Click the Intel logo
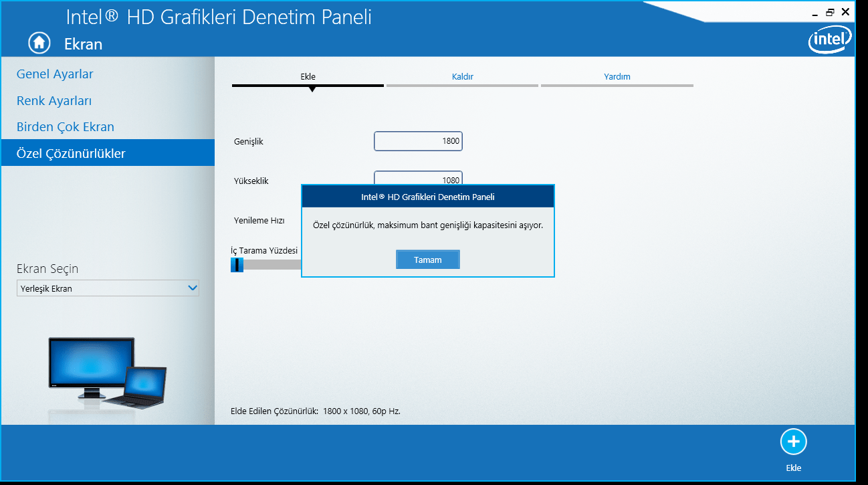The height and width of the screenshot is (485, 868). click(830, 41)
